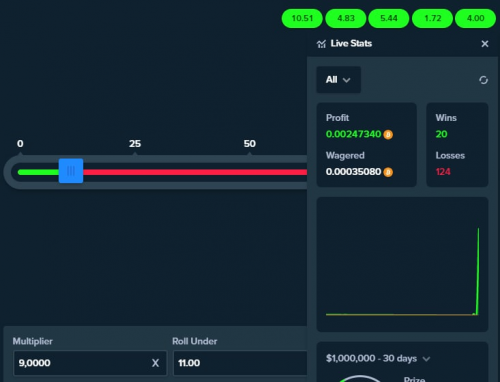The image size is (500, 382).
Task: Click the Losses count 124
Action: pos(443,172)
